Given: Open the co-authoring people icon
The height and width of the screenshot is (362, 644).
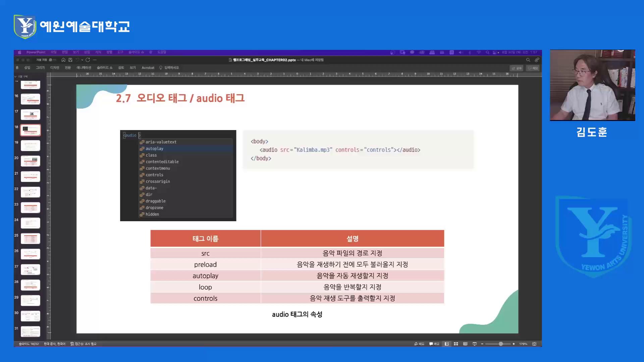Looking at the screenshot, I should (537, 60).
